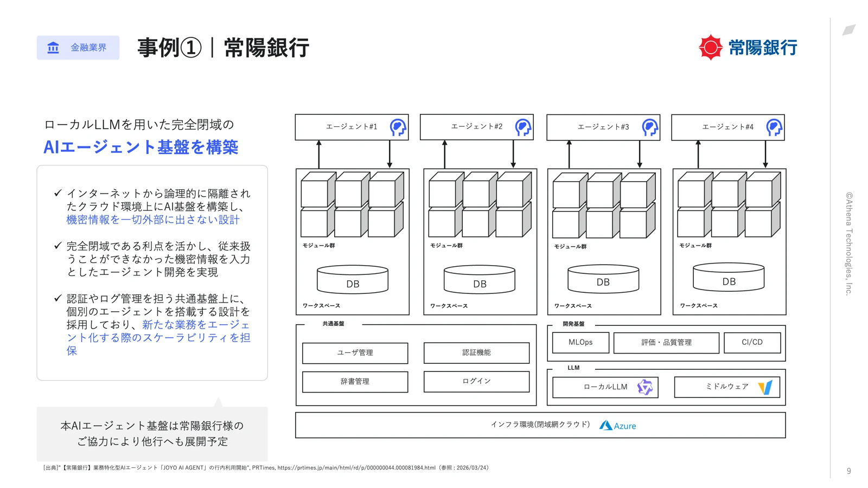The height and width of the screenshot is (488, 868).
Task: Click the bank icon in 金融業界 badge
Action: coord(53,48)
